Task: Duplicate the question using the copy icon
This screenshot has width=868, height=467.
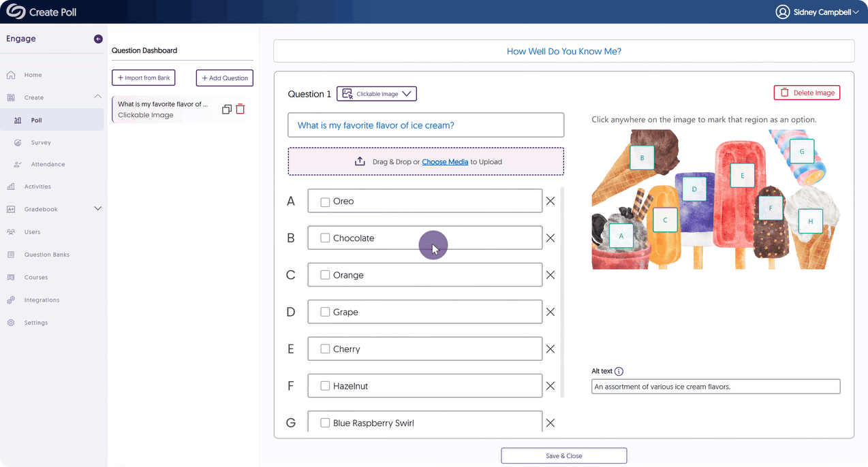Action: tap(227, 109)
